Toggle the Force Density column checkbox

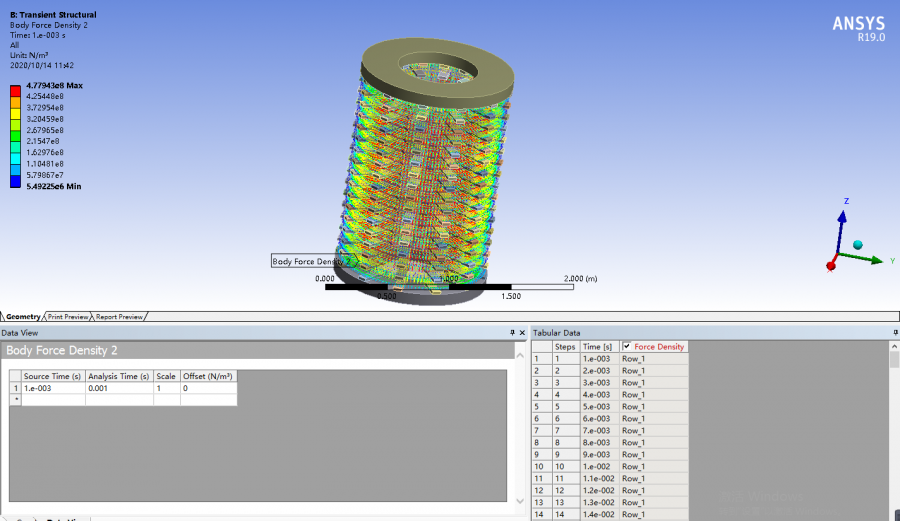click(627, 346)
